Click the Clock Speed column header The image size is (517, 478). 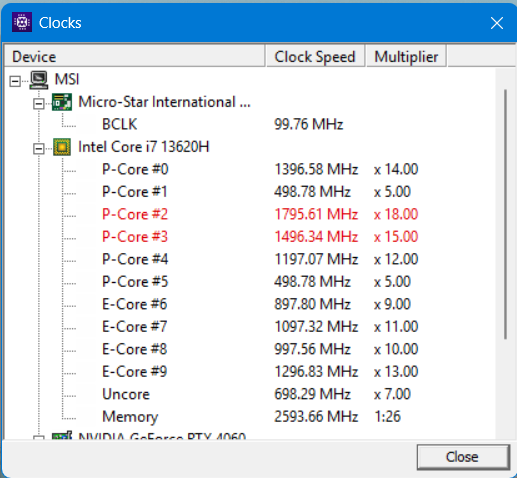coord(315,56)
